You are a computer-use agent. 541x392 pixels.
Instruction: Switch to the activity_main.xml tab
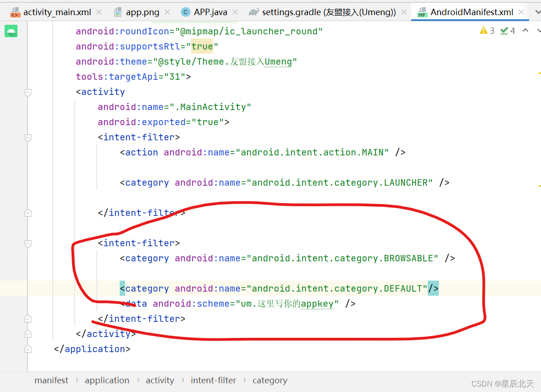tap(57, 12)
